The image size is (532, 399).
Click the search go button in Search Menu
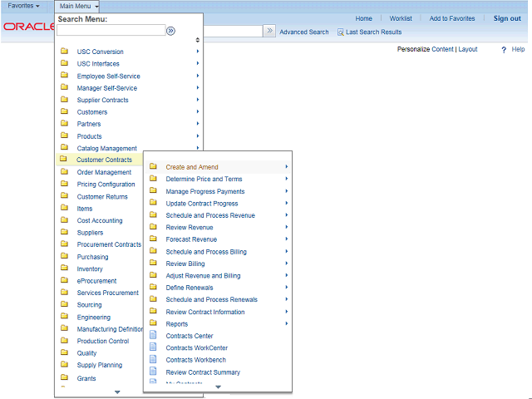click(x=171, y=31)
